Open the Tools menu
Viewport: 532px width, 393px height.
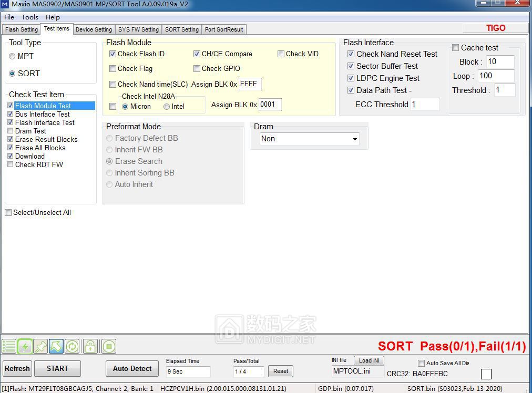pyautogui.click(x=30, y=17)
